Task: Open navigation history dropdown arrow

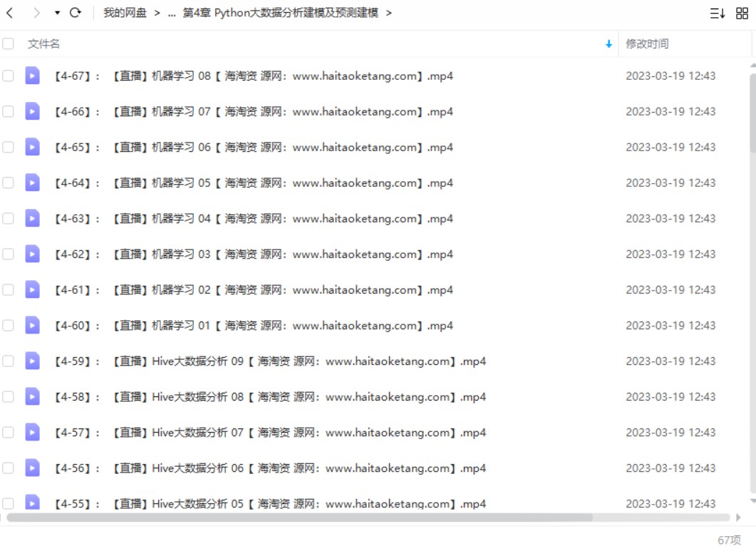Action: click(x=58, y=13)
